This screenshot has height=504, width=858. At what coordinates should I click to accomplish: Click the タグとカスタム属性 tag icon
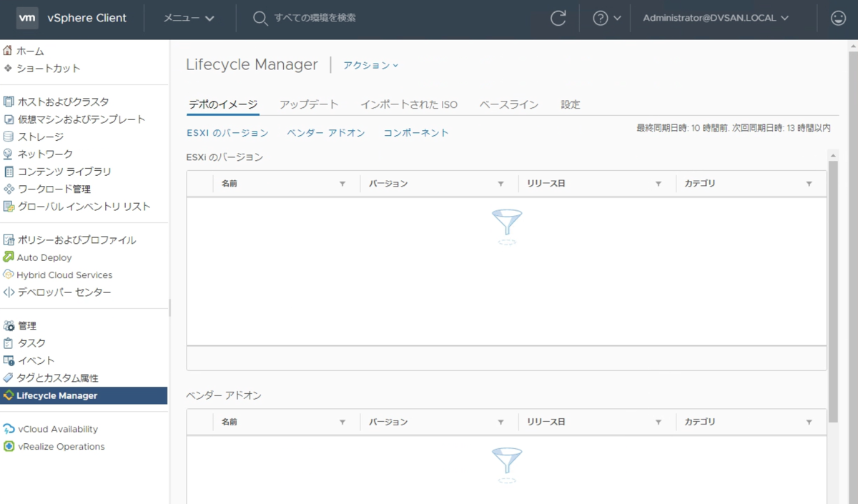9,378
